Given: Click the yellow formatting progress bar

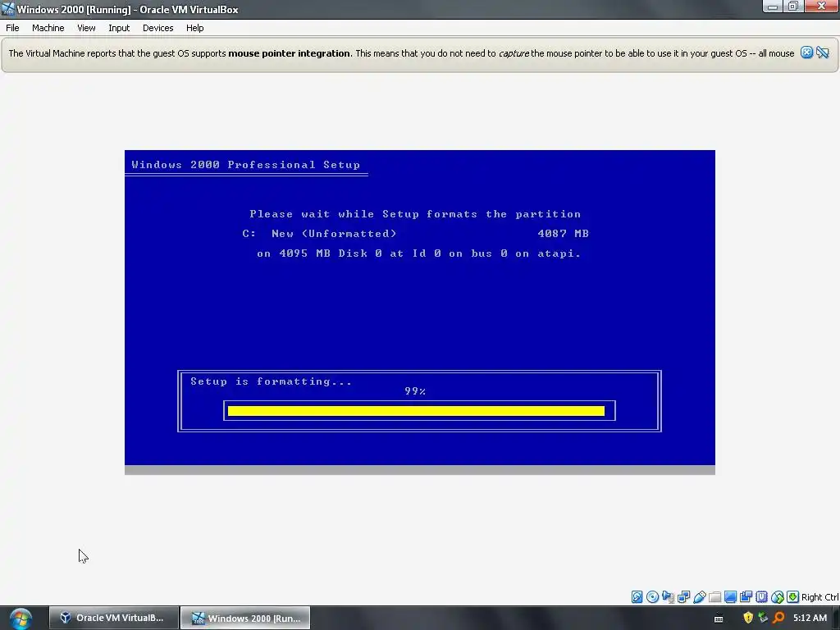Looking at the screenshot, I should click(416, 411).
